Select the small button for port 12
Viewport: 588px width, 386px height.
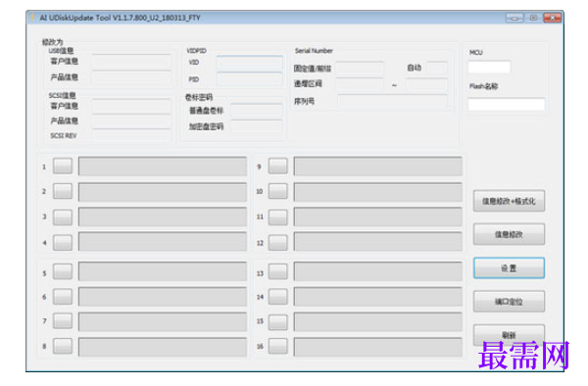point(278,242)
